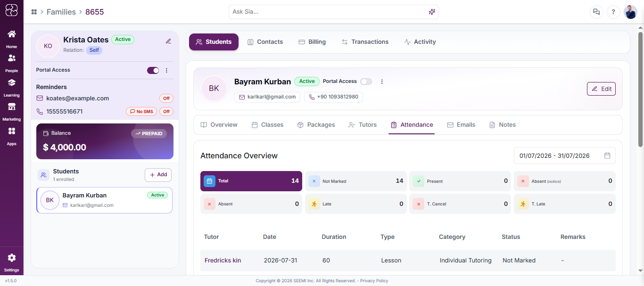644x286 pixels.
Task: Open the student Emails tab
Action: pos(461,125)
